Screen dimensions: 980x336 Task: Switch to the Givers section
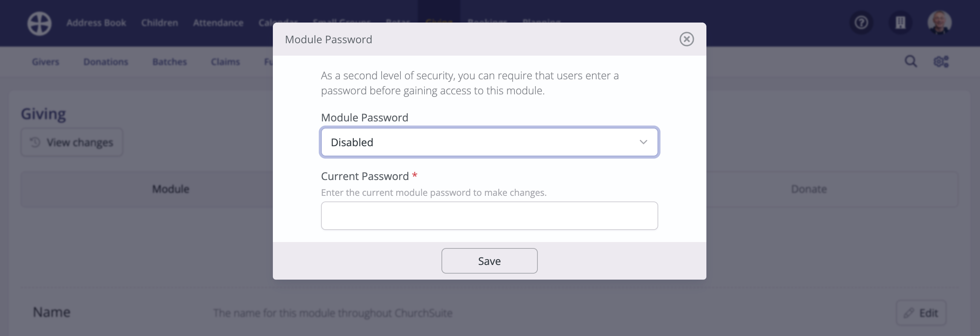45,62
